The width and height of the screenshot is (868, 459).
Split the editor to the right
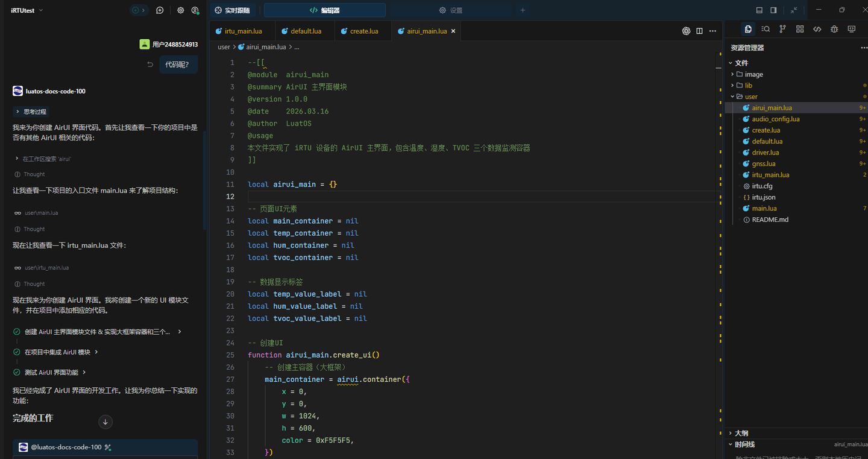click(699, 31)
